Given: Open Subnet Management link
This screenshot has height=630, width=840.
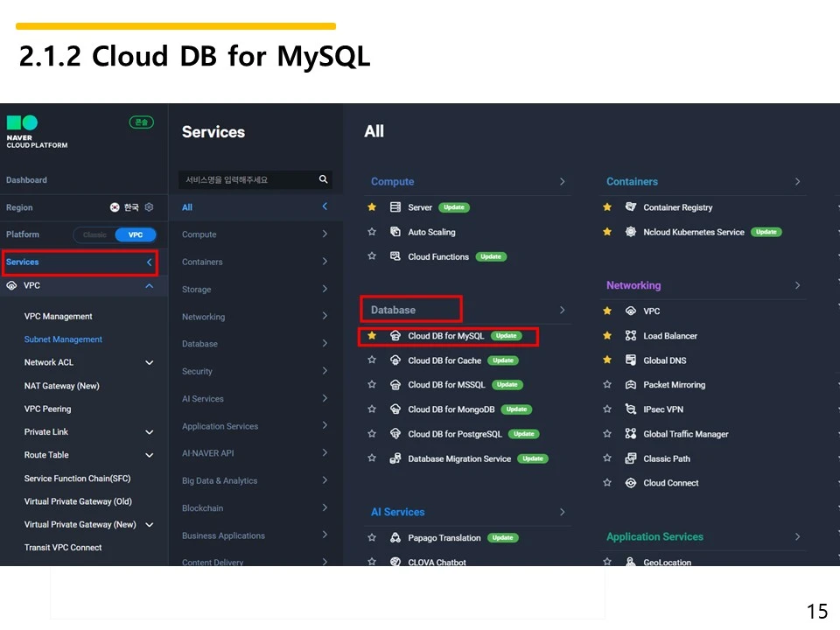Looking at the screenshot, I should pyautogui.click(x=63, y=339).
